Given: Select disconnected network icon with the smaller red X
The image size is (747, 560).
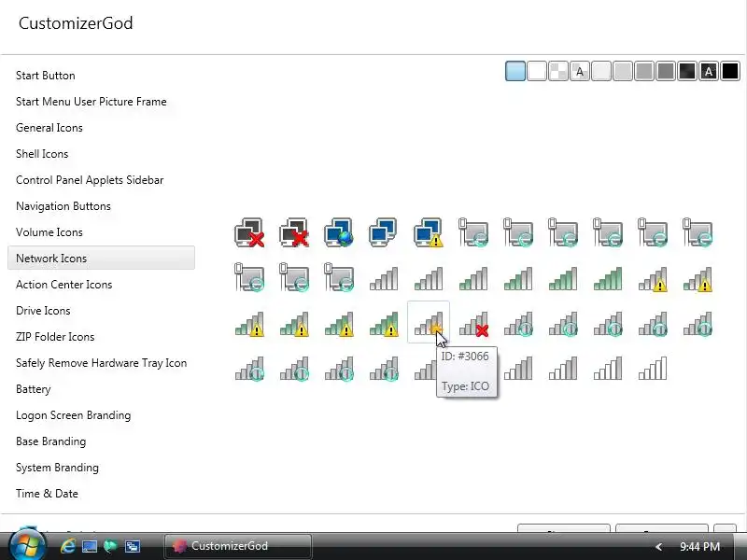Looking at the screenshot, I should (x=249, y=232).
